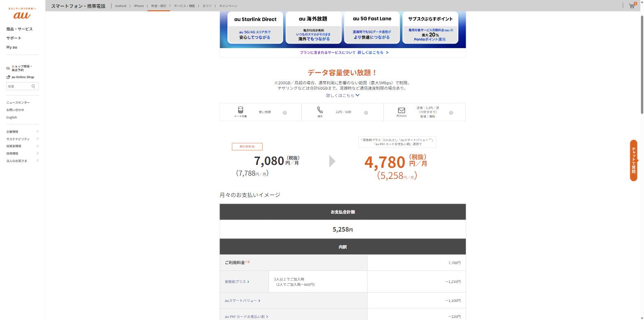The width and height of the screenshot is (644, 320).
Task: Click お支払合計額 table header
Action: coord(343,212)
